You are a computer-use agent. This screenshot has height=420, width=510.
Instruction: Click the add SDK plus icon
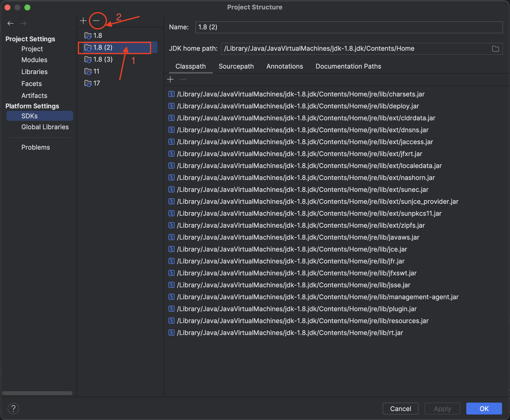click(83, 21)
